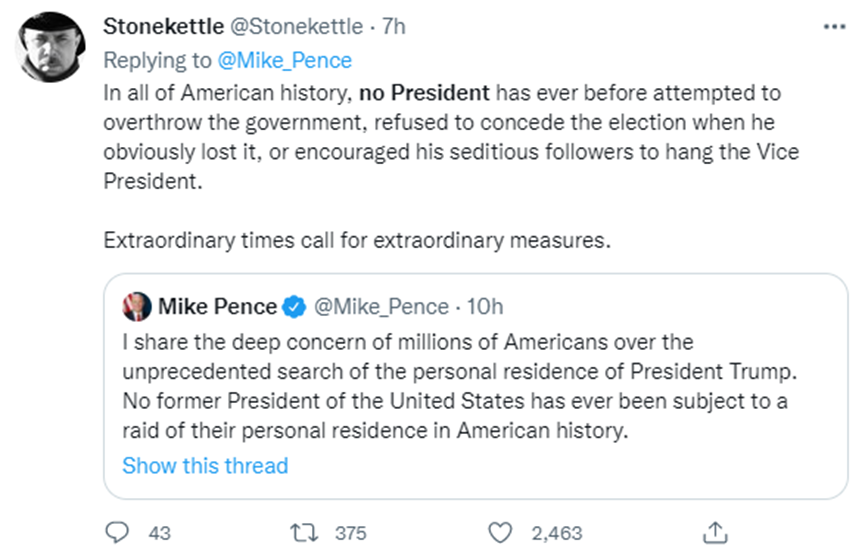This screenshot has height=553, width=865.
Task: Click Mike Pence's small profile avatar
Action: (x=137, y=305)
